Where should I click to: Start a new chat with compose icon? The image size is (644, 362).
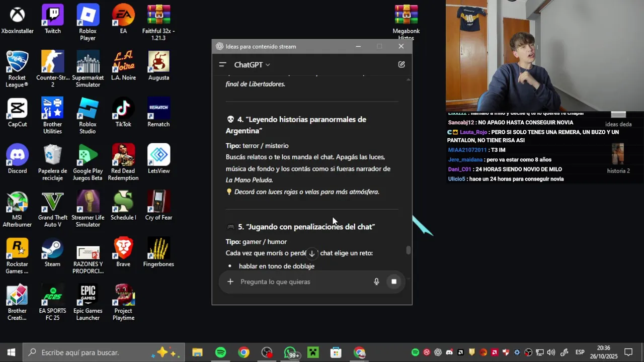click(401, 64)
